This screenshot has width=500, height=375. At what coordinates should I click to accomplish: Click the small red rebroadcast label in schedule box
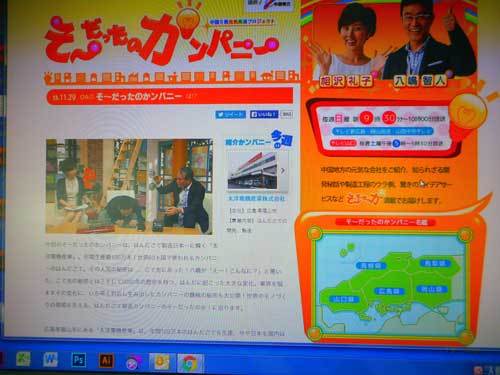(343, 143)
